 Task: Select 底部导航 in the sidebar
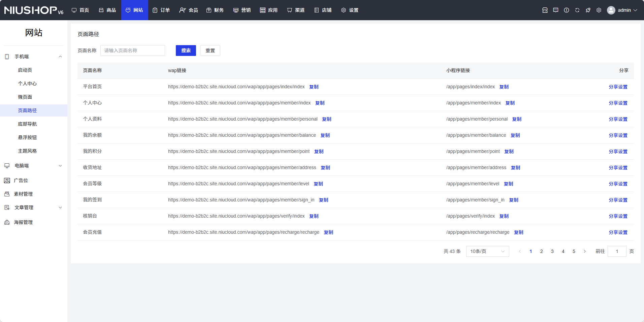pyautogui.click(x=27, y=124)
